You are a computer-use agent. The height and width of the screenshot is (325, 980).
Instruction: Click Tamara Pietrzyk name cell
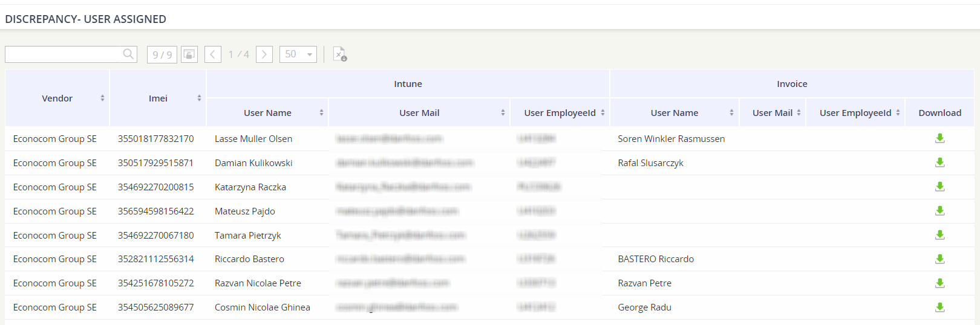(248, 236)
